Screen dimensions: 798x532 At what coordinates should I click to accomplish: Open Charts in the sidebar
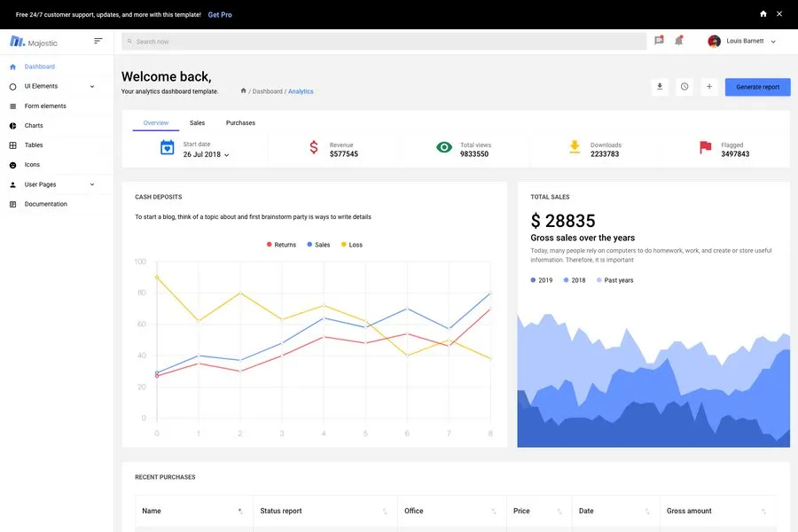click(34, 126)
